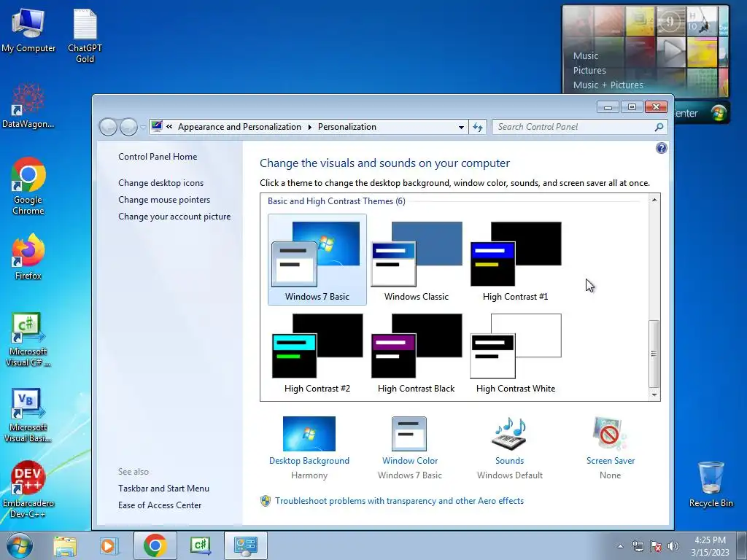Image resolution: width=747 pixels, height=560 pixels.
Task: Open ChatGPT Gold text file icon
Action: click(x=85, y=36)
